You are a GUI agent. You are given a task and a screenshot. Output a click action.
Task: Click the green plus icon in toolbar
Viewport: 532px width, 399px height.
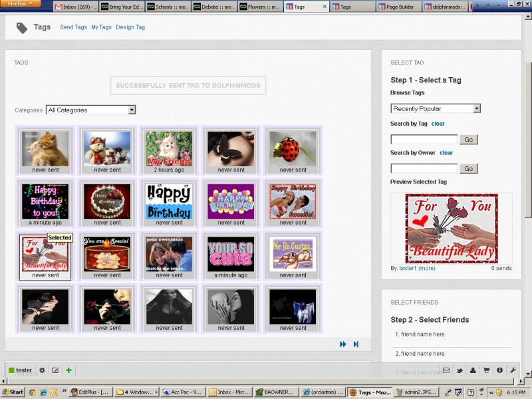[69, 370]
